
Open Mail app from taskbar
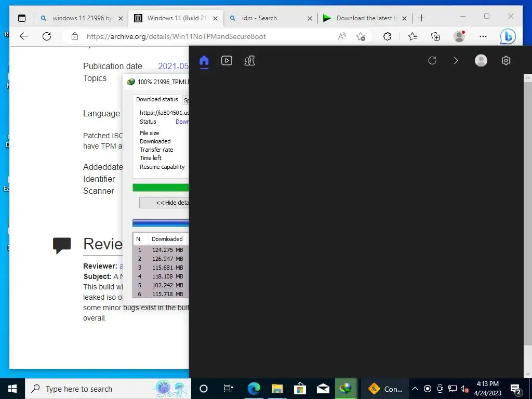click(x=323, y=389)
